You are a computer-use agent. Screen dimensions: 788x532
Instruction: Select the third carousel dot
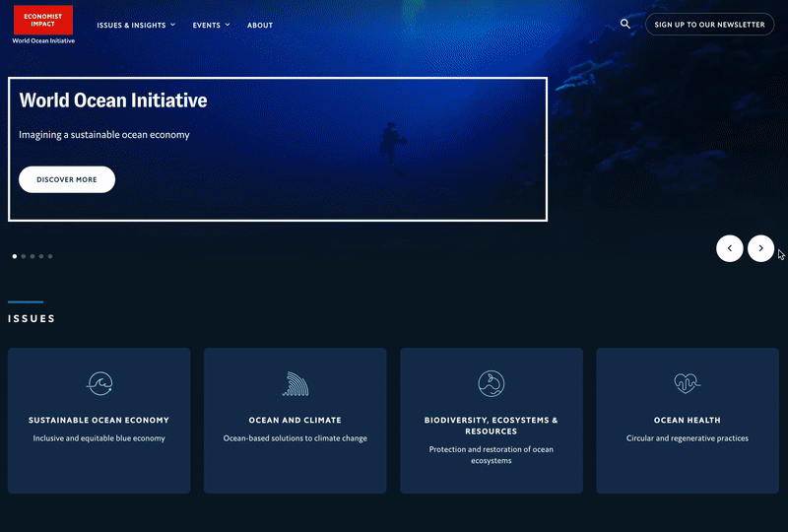click(33, 256)
